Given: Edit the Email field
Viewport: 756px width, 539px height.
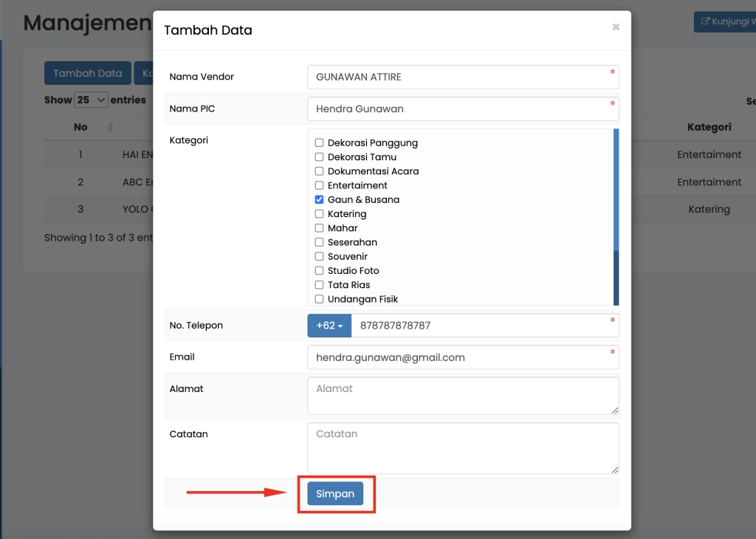Looking at the screenshot, I should 458,357.
